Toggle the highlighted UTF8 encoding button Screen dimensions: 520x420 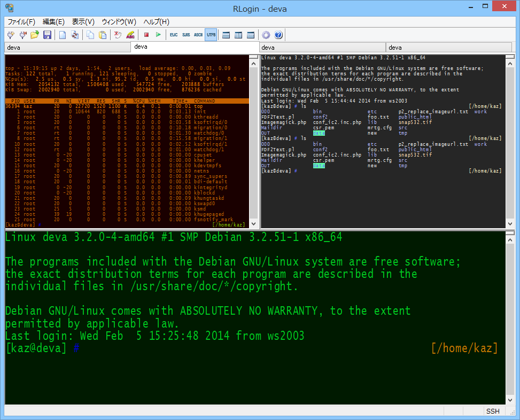click(x=211, y=35)
